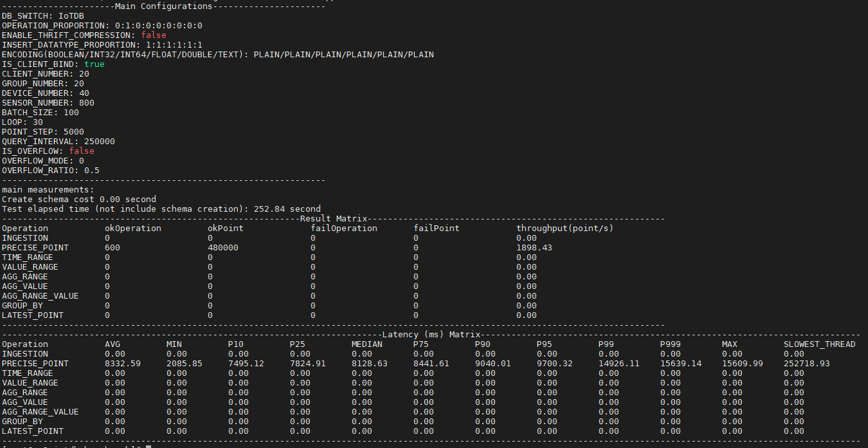Click the P75 column header
This screenshot has width=868, height=448.
coord(421,344)
